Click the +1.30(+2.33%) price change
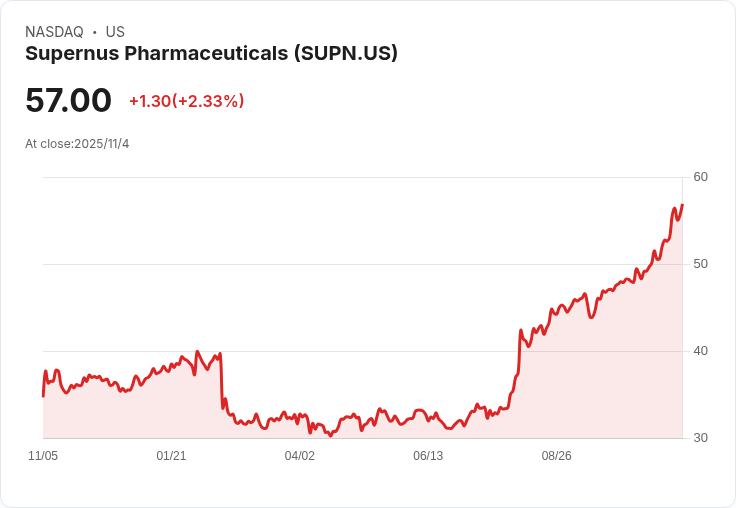This screenshot has height=508, width=736. click(187, 101)
